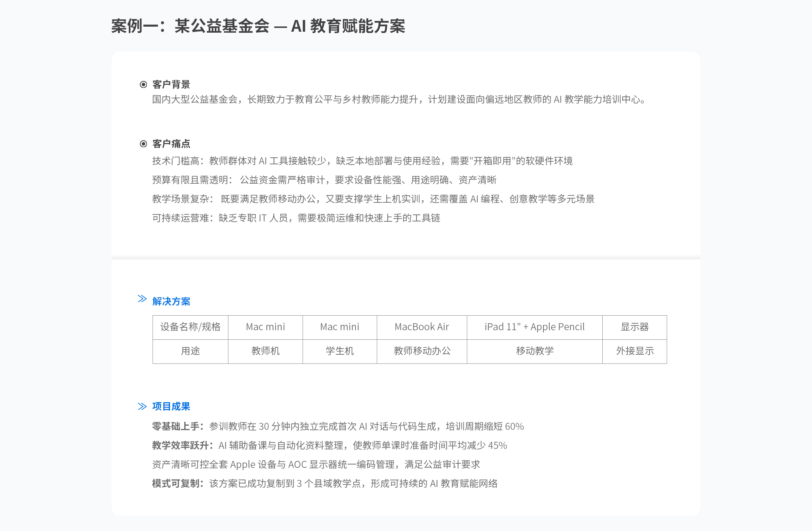This screenshot has height=531, width=812.
Task: Click the line starting 教学场景复杂
Action: point(373,199)
